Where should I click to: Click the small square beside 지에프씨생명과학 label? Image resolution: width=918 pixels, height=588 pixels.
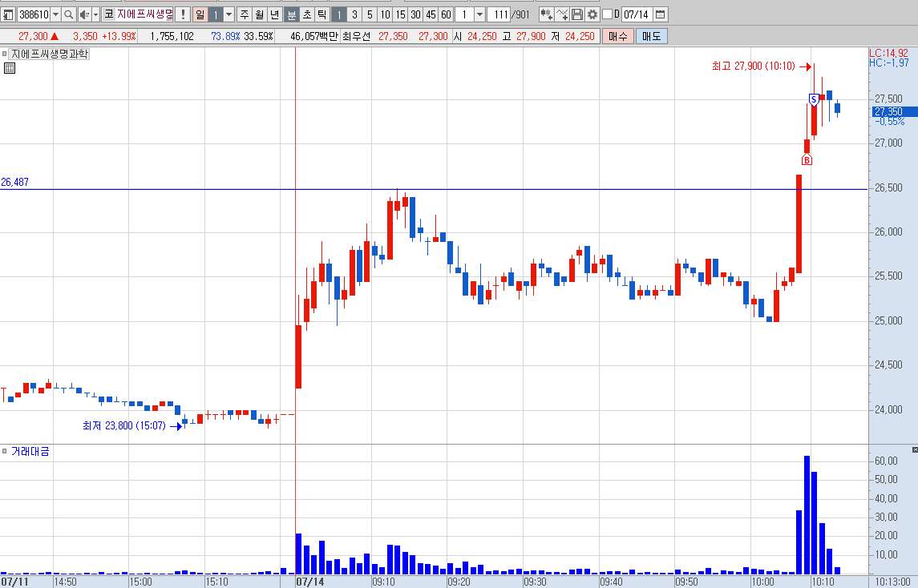[5, 54]
